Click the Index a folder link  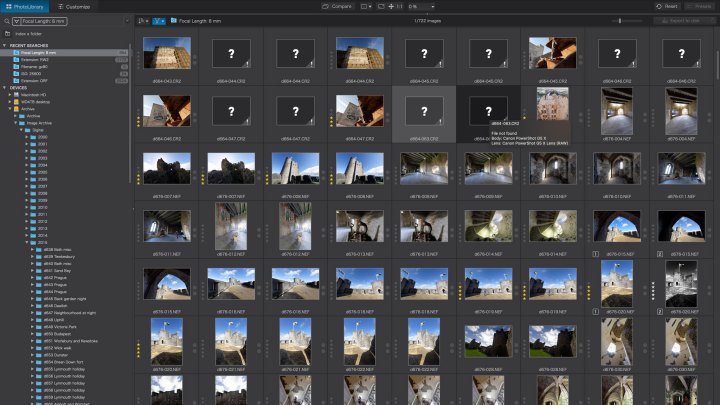tap(28, 34)
